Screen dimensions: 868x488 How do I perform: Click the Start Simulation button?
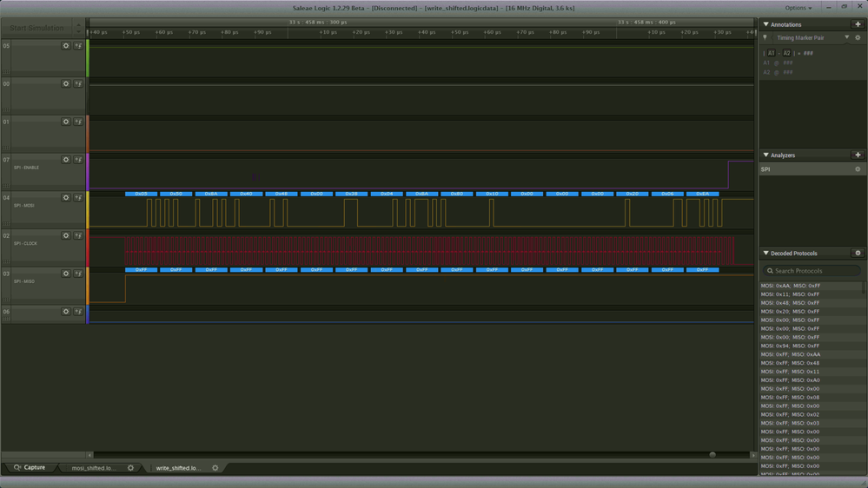36,28
